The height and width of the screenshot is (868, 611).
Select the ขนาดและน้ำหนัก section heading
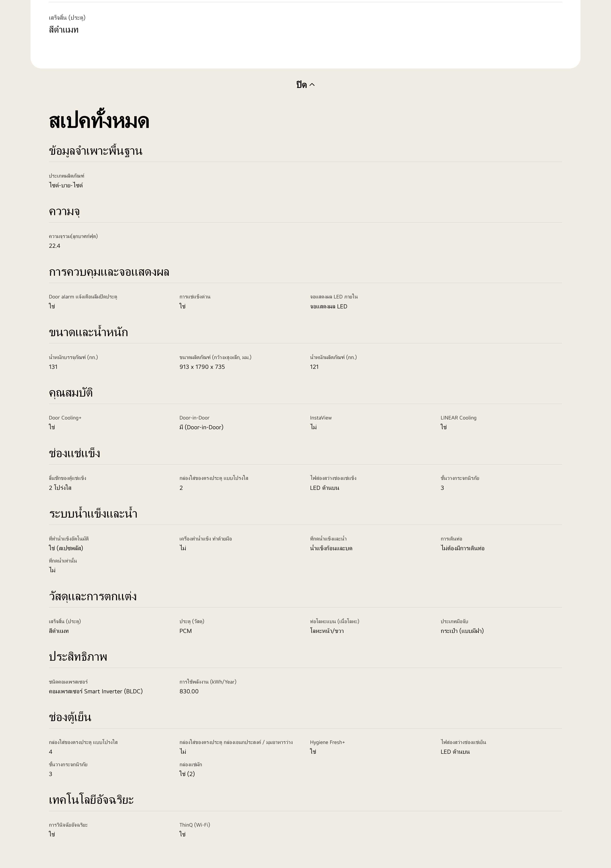click(88, 332)
